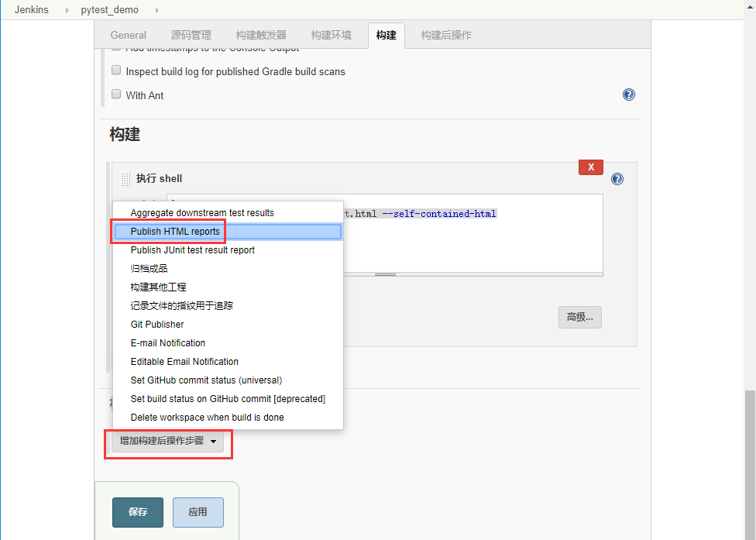
Task: Click the --self-contained-html command text
Action: tap(439, 214)
